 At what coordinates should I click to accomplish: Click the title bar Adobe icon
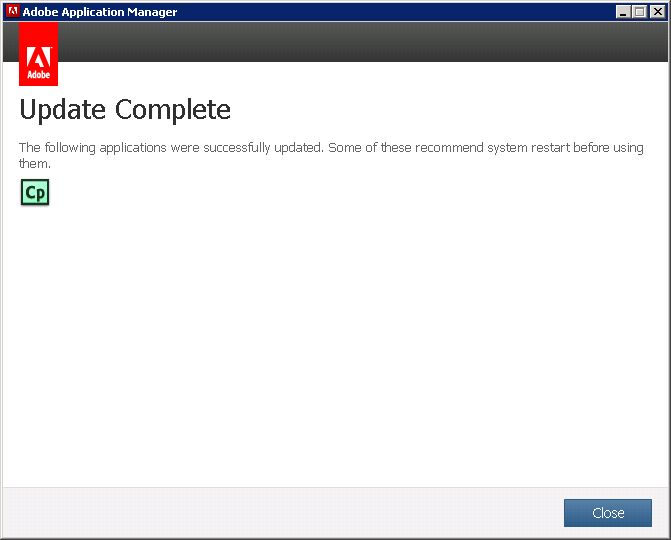point(13,11)
